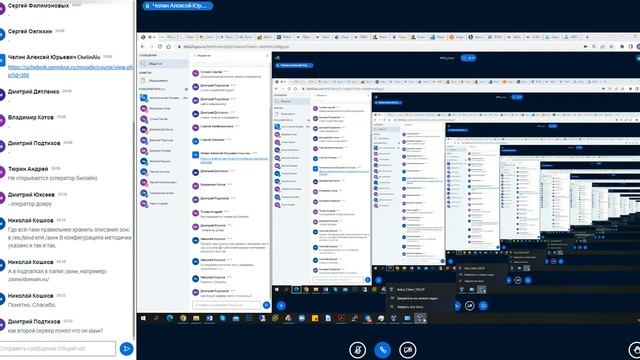This screenshot has width=640, height=360.
Task: Click message mentioning '/zone/domain.ru/'
Action: tap(57, 275)
